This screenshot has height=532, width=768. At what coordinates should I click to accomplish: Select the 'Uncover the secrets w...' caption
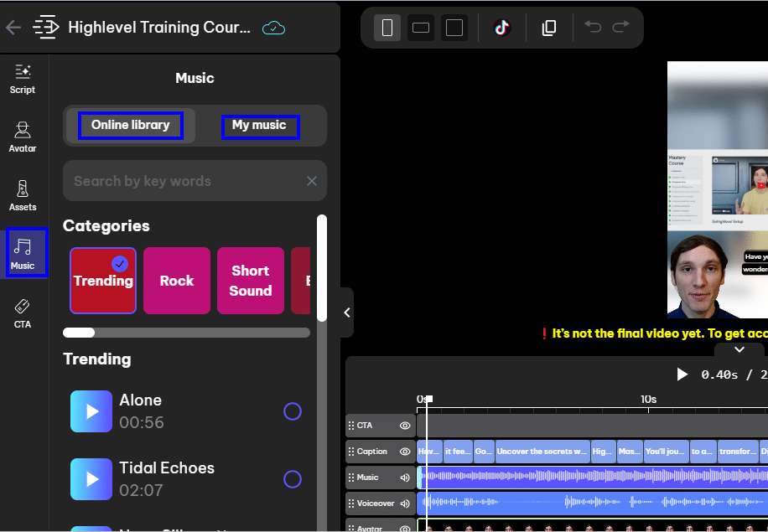542,452
